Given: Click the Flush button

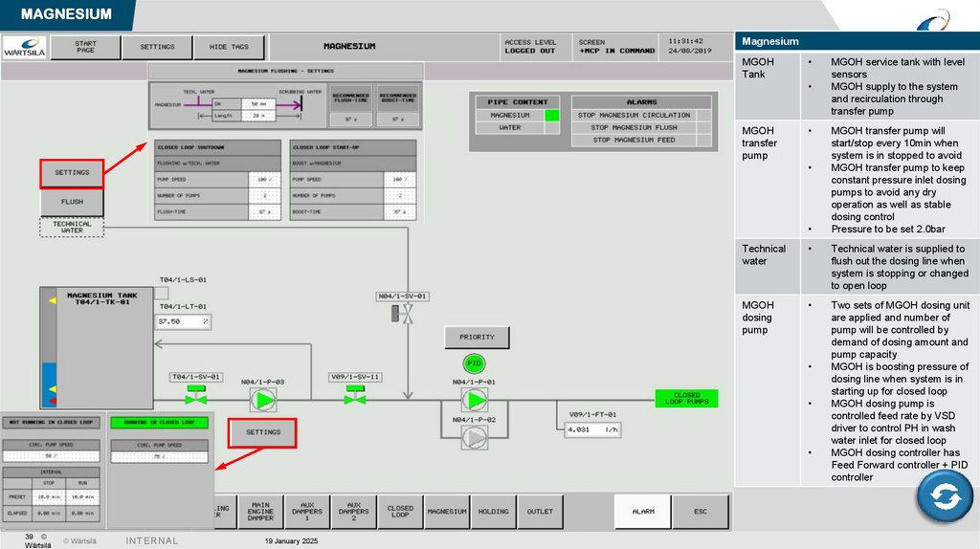Looking at the screenshot, I should point(72,202).
